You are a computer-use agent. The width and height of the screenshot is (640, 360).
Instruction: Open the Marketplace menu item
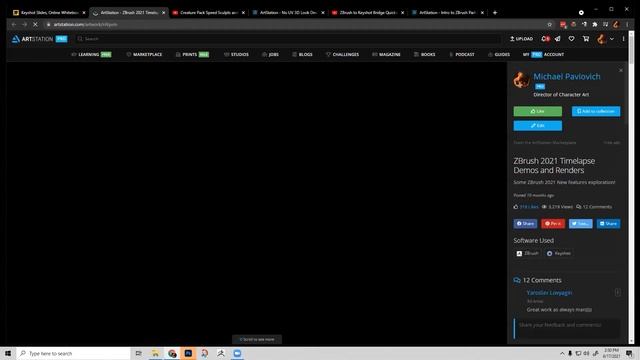[x=144, y=54]
